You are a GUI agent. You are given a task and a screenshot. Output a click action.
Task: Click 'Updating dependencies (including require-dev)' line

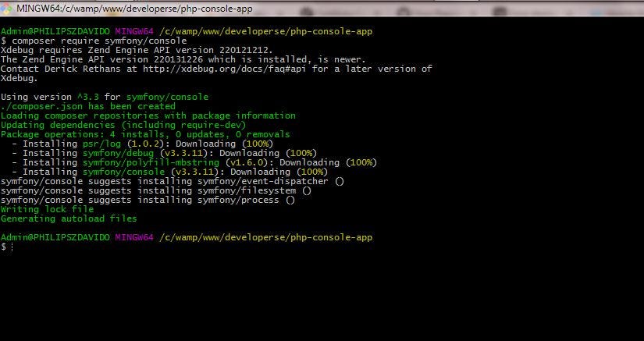(123, 125)
